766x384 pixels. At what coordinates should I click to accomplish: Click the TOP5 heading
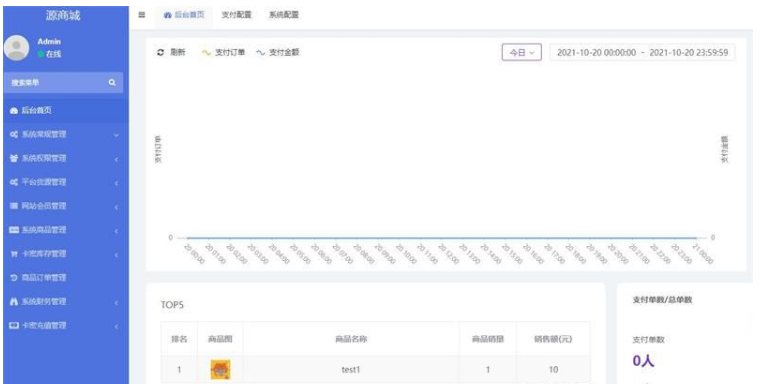[x=172, y=305]
